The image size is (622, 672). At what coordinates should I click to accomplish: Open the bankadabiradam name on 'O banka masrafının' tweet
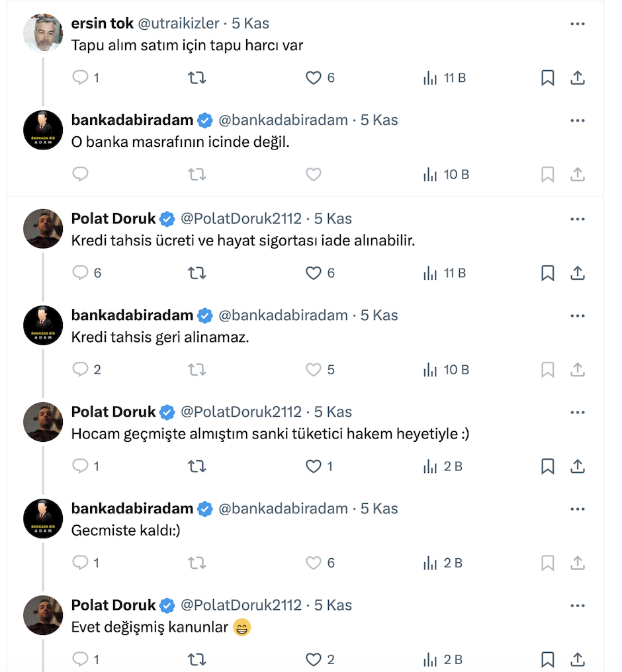(x=132, y=120)
